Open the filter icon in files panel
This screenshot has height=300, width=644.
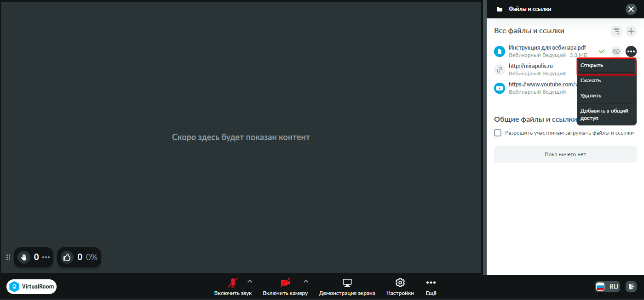pyautogui.click(x=616, y=31)
